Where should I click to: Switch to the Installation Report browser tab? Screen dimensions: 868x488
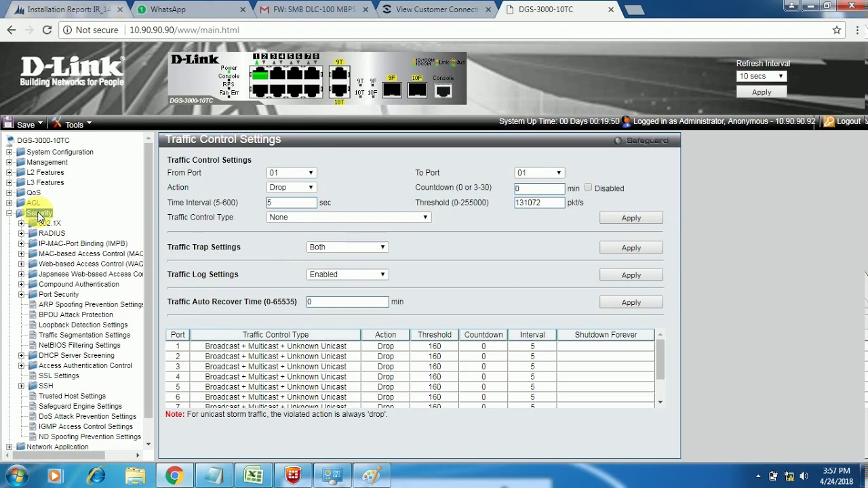(x=68, y=9)
